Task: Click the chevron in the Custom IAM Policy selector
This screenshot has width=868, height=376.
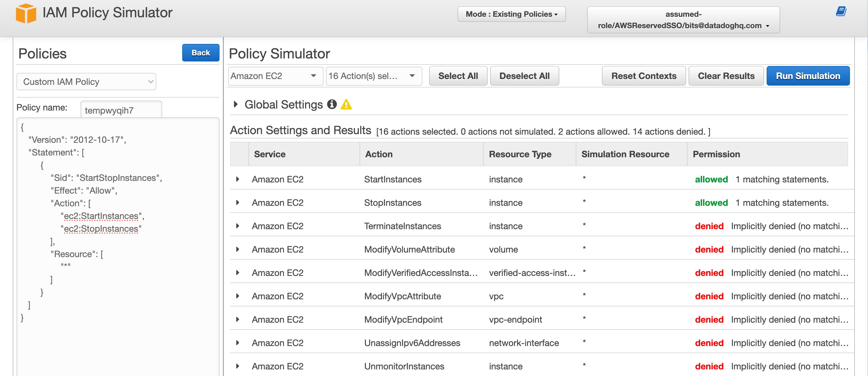Action: point(151,81)
